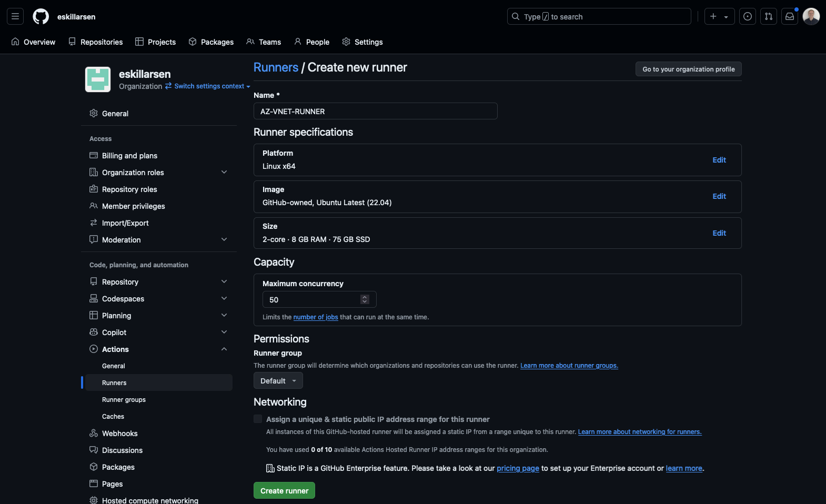Open Billing and plans
The image size is (826, 504).
pos(159,155)
